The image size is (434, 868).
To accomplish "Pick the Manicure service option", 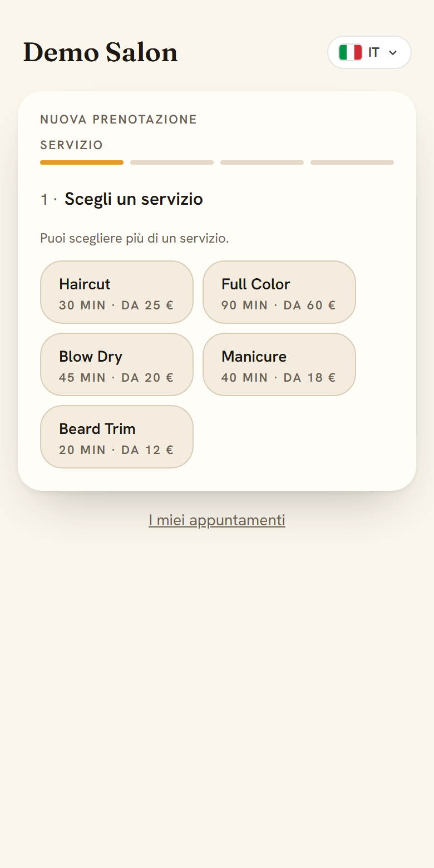I will pos(279,364).
